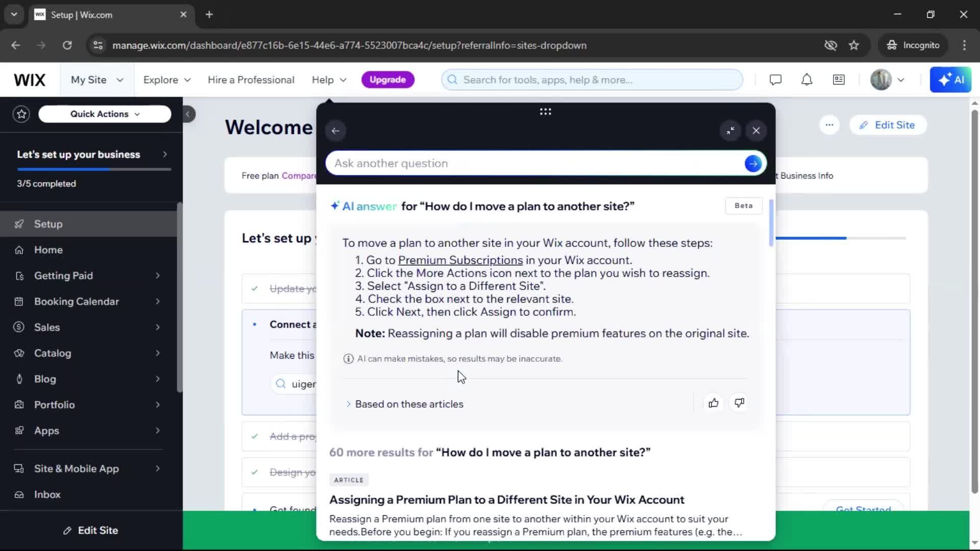The height and width of the screenshot is (551, 980).
Task: Open the My Site dropdown
Action: pyautogui.click(x=97, y=80)
